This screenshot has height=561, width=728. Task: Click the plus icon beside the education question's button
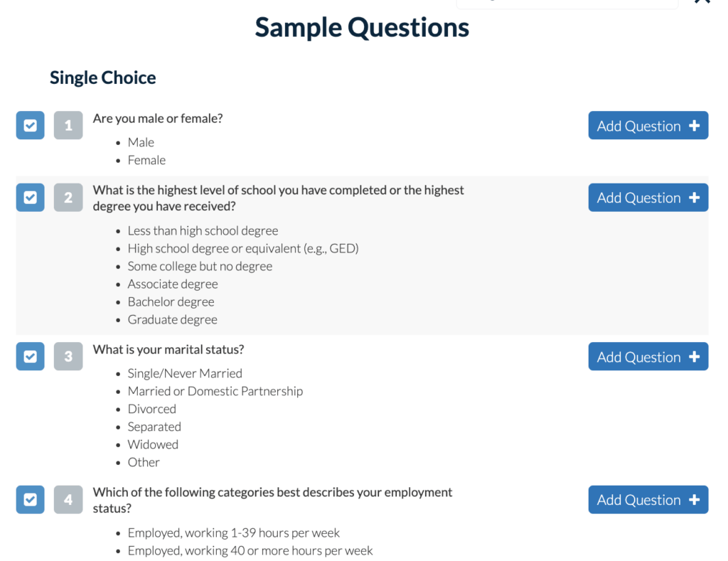(x=693, y=197)
